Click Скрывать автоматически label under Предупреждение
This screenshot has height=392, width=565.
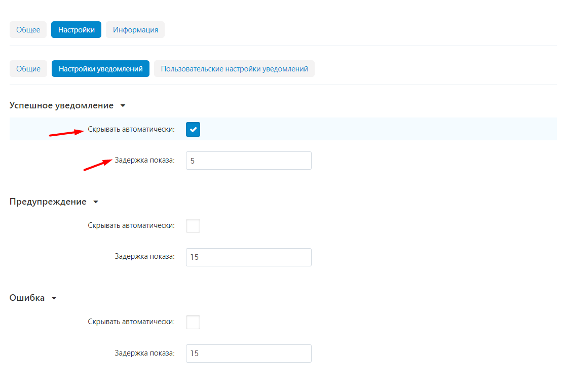tap(131, 225)
